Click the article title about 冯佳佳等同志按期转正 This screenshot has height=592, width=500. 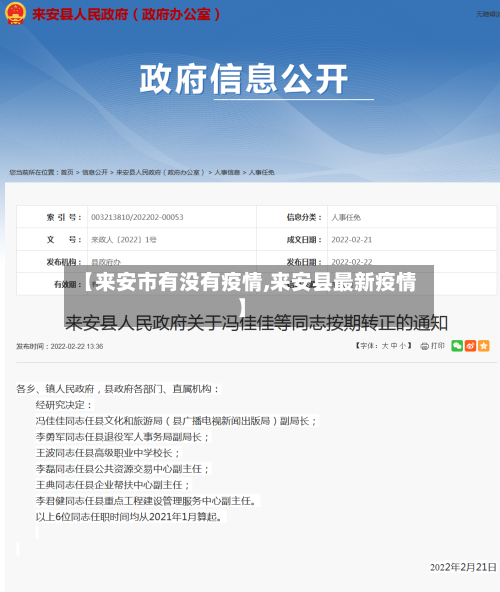pos(256,323)
